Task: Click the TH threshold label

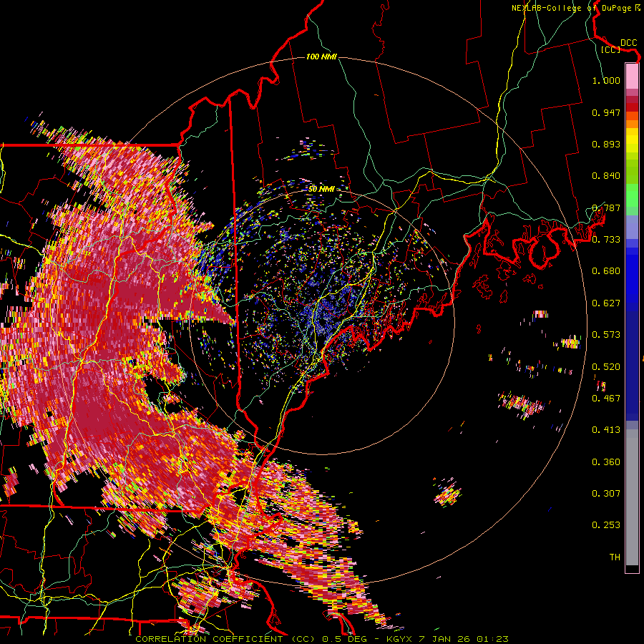Action: click(615, 557)
